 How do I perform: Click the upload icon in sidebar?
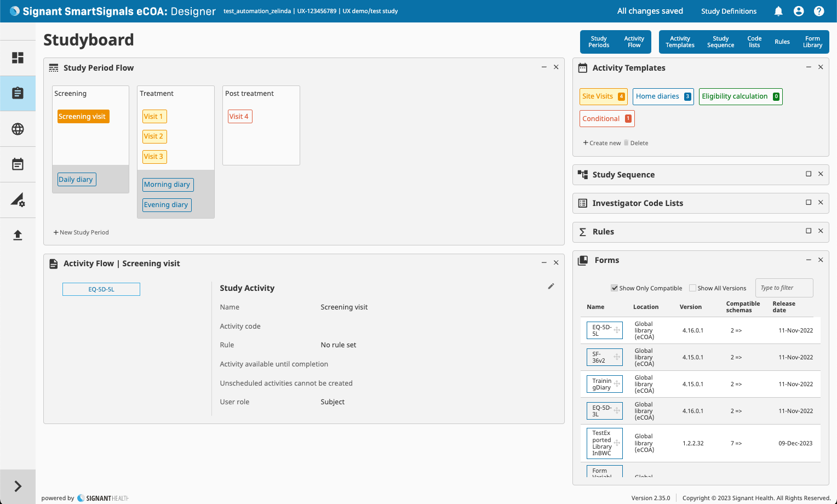[18, 235]
